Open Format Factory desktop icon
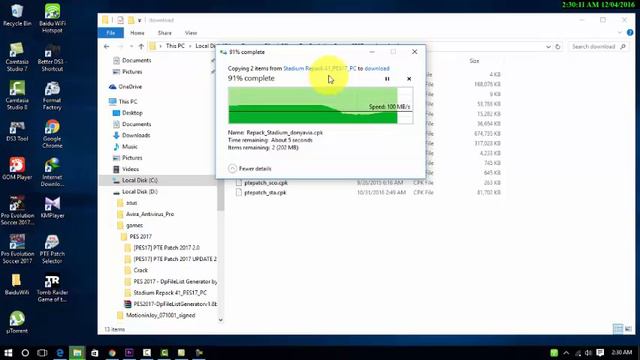This screenshot has height=360, width=640. click(x=52, y=95)
